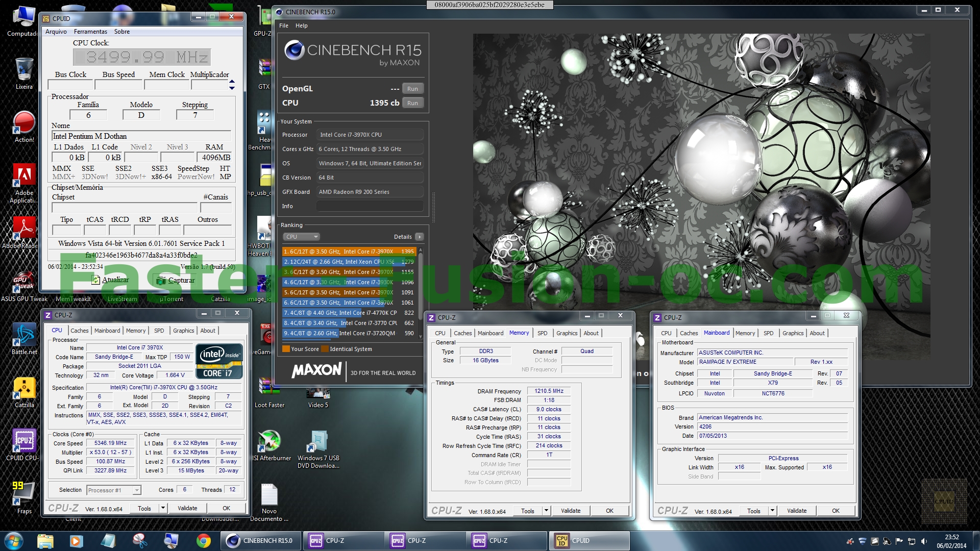This screenshot has width=980, height=551.
Task: Switch to Mainboard tab in Memory CPU-Z window
Action: pyautogui.click(x=490, y=333)
